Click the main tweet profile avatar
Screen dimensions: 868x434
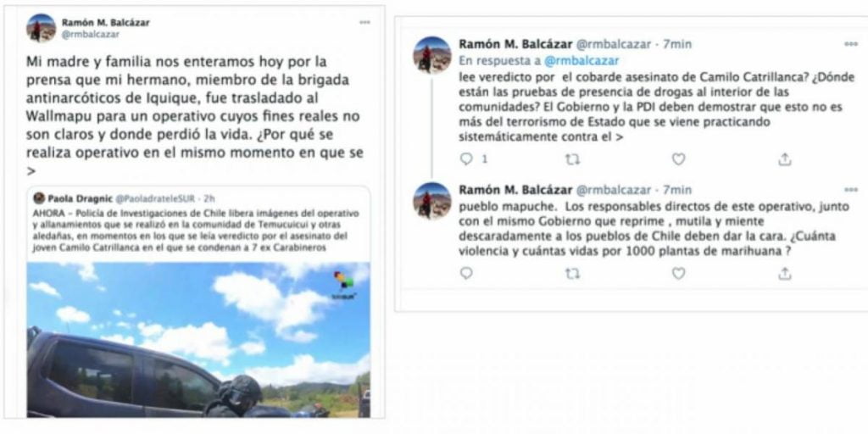[41, 28]
